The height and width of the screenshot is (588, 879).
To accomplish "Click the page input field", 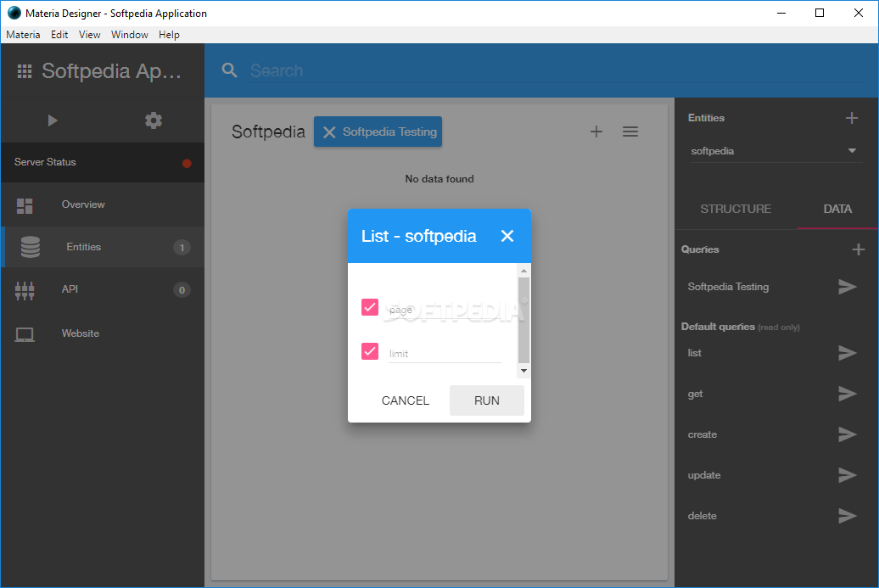I will [x=445, y=310].
